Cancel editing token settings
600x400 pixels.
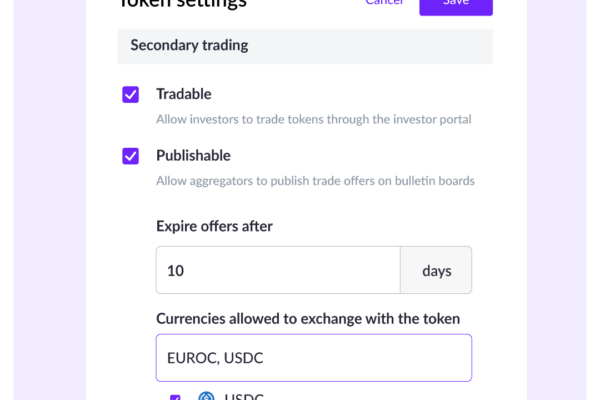coord(385,3)
